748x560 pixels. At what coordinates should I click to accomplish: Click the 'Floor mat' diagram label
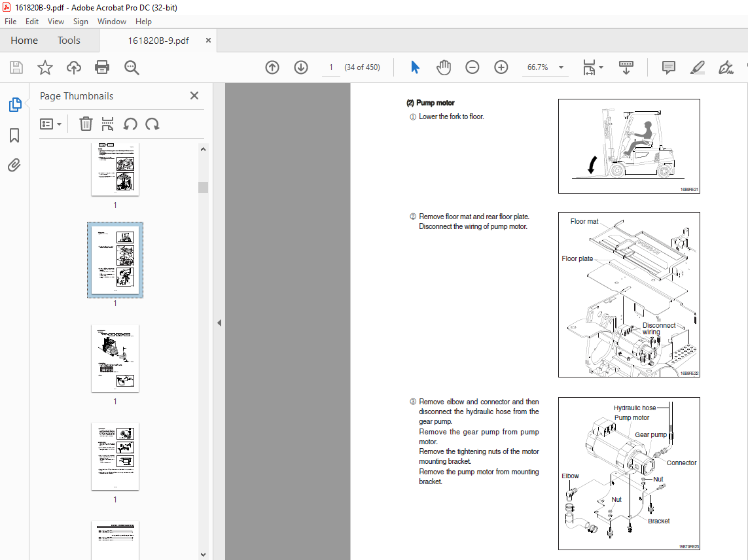(x=584, y=221)
